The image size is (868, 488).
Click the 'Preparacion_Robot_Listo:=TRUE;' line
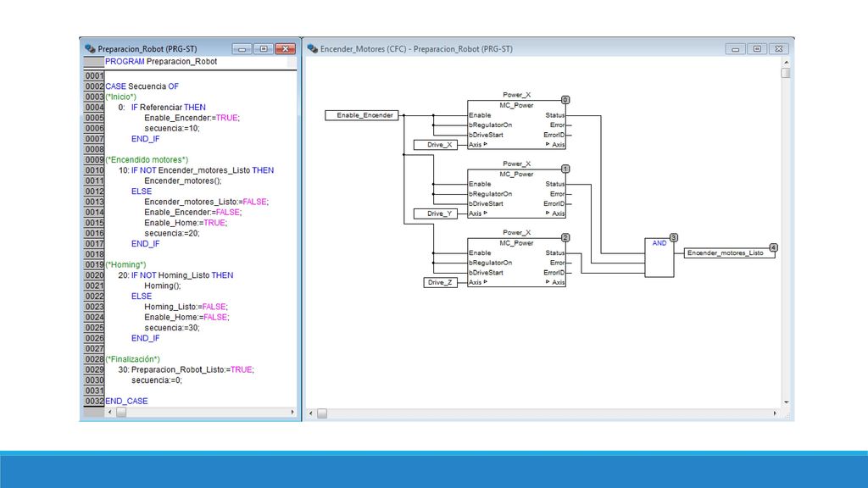192,369
